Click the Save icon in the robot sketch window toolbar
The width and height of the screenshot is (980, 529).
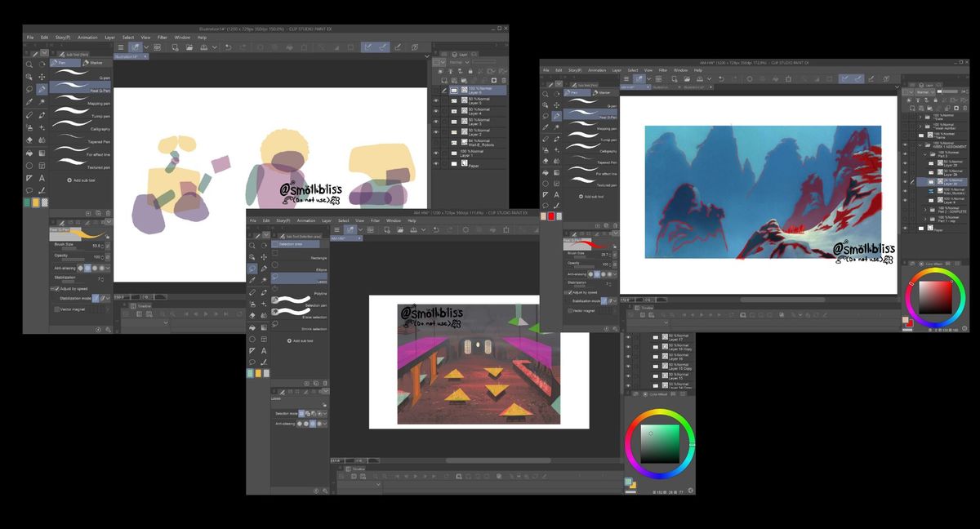(x=203, y=47)
